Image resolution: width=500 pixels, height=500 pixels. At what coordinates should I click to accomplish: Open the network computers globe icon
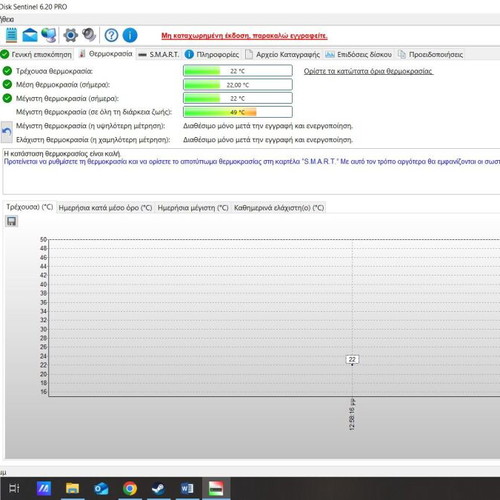49,35
